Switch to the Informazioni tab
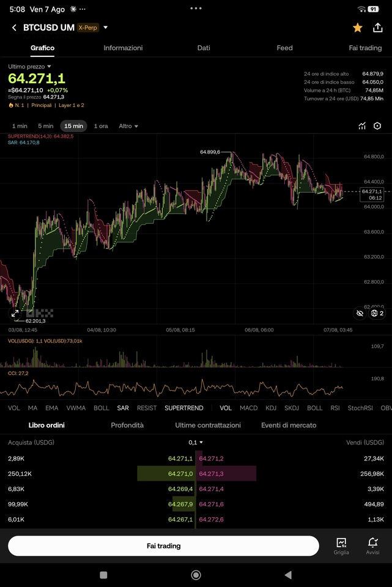 point(123,48)
